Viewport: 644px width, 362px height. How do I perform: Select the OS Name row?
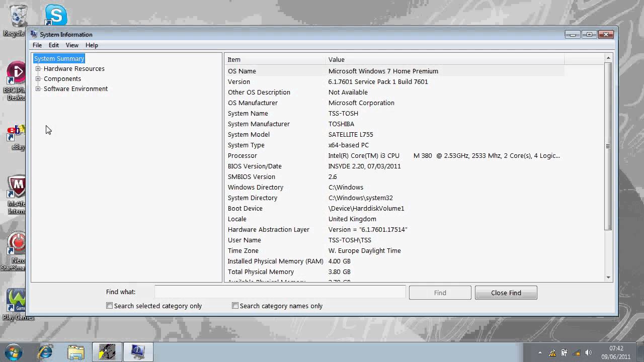(x=394, y=71)
